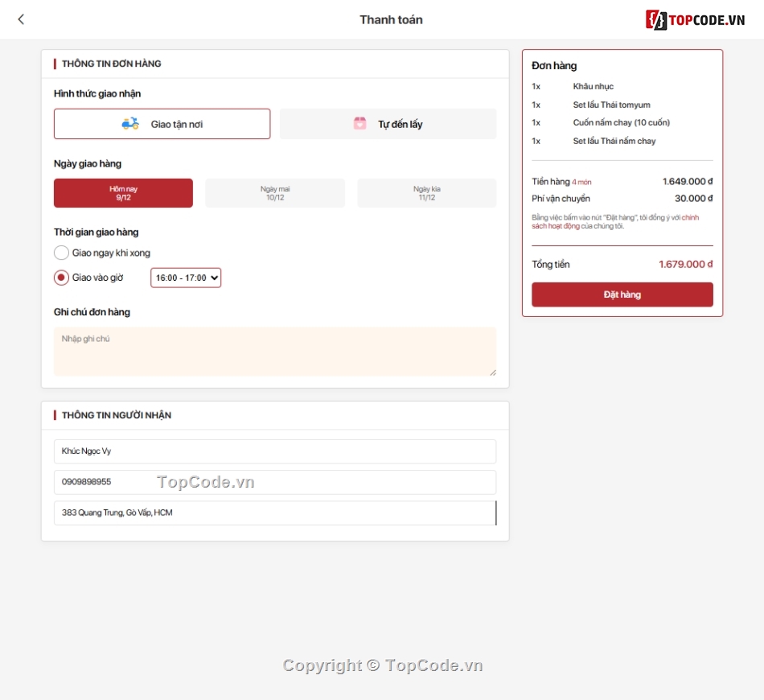This screenshot has height=700, width=764.
Task: Click the Nhập ghi chú note area
Action: tap(275, 351)
